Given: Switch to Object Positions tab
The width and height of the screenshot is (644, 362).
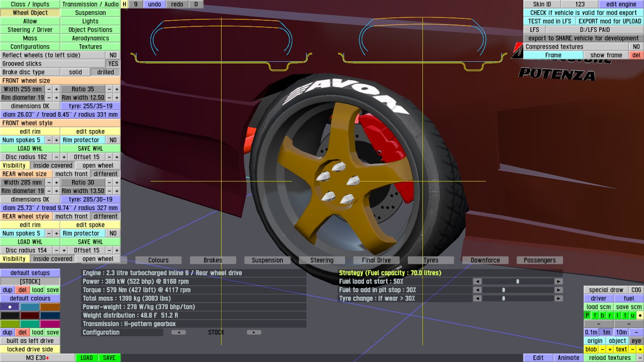Looking at the screenshot, I should pos(91,30).
